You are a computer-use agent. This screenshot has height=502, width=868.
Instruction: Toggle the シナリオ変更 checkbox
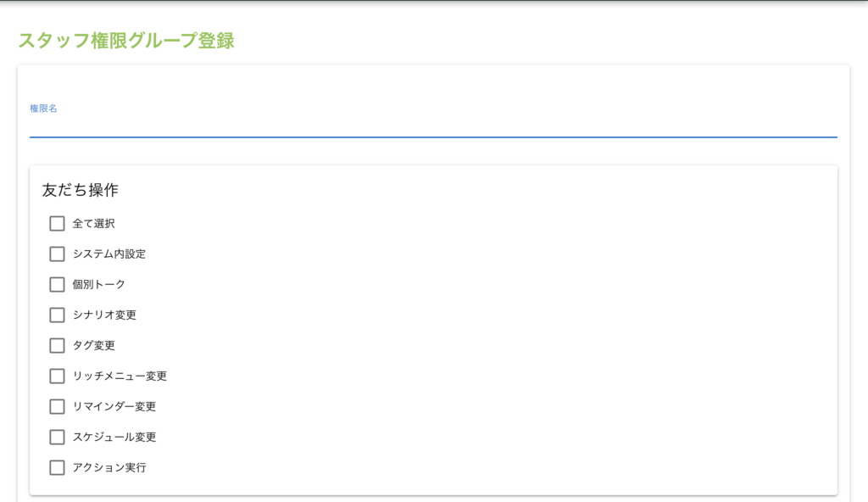57,315
